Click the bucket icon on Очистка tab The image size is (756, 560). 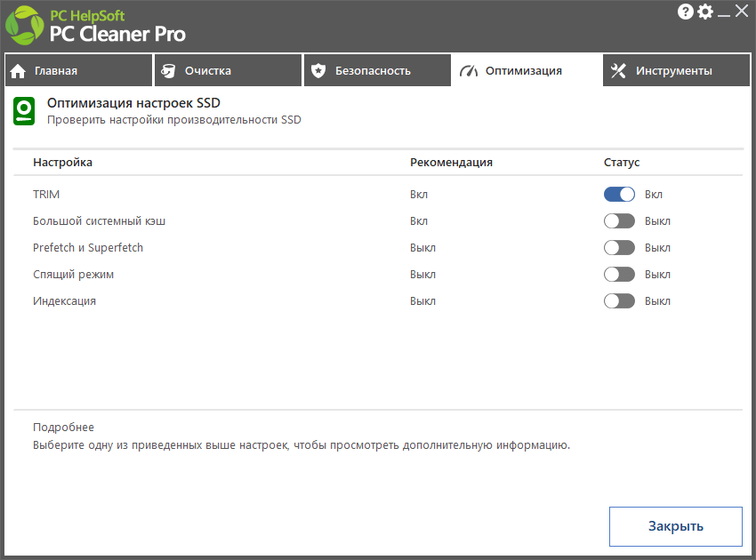pyautogui.click(x=168, y=71)
